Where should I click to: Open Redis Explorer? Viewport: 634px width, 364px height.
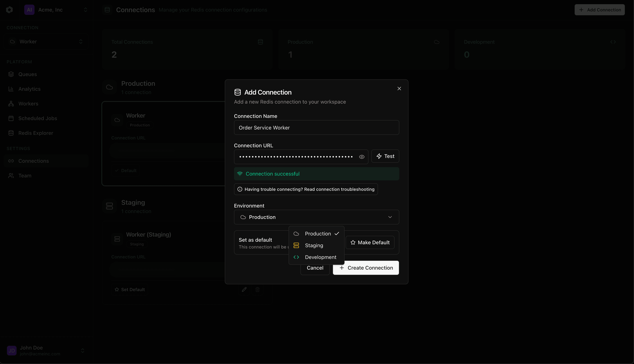tap(35, 133)
